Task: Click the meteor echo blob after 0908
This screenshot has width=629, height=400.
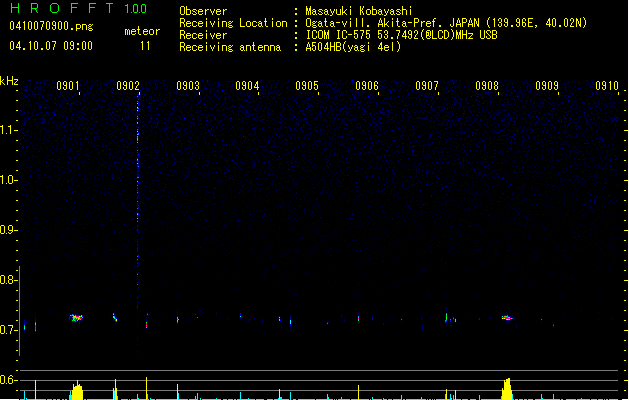Action: click(507, 318)
